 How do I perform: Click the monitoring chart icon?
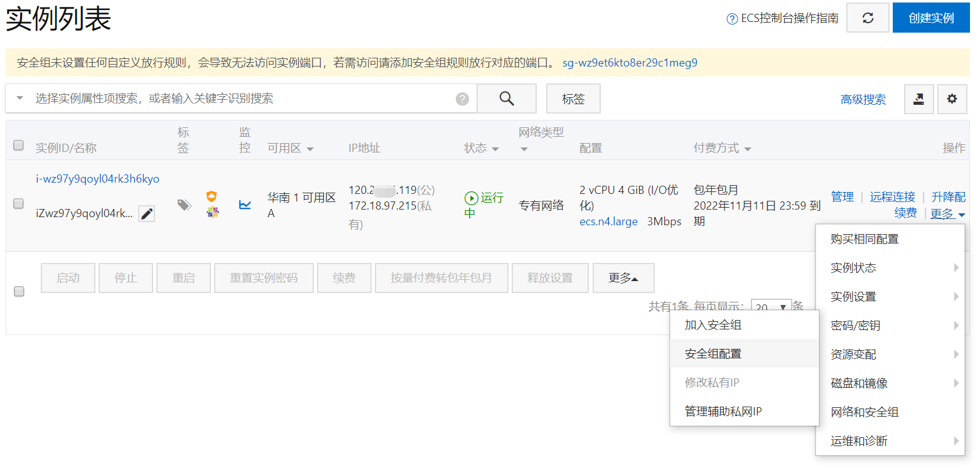(x=245, y=205)
